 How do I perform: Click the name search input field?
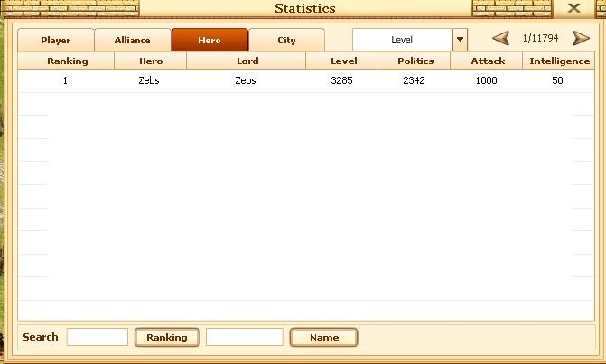click(x=244, y=337)
